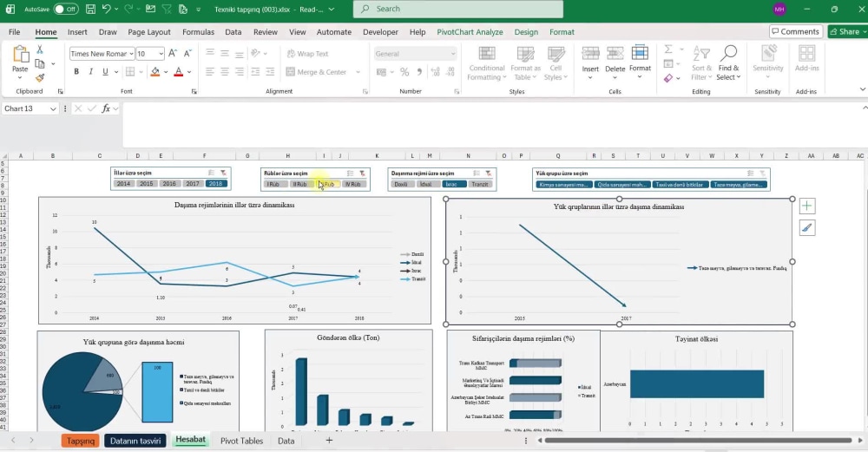Select 2016 in year slicer
This screenshot has width=868, height=452.
(x=169, y=184)
